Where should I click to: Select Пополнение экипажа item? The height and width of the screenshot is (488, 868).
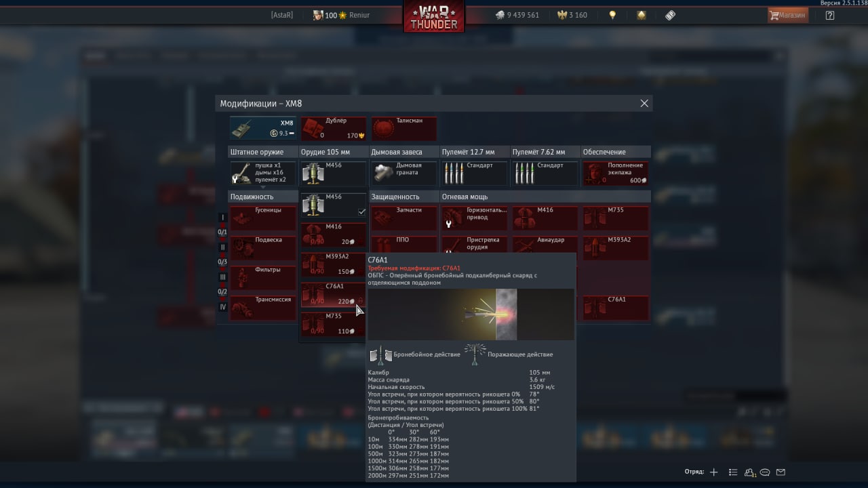point(615,173)
